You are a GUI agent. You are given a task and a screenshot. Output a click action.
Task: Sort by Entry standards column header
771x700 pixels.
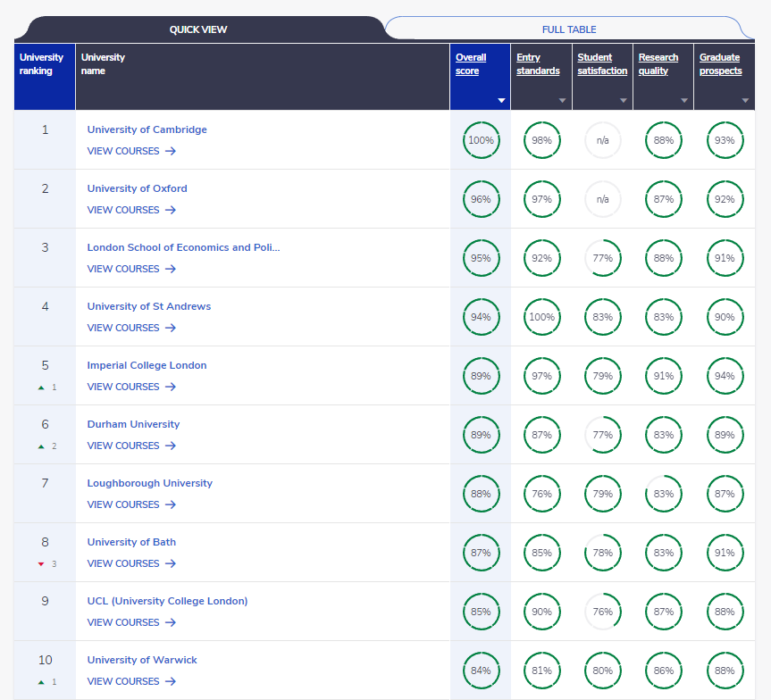click(x=538, y=64)
